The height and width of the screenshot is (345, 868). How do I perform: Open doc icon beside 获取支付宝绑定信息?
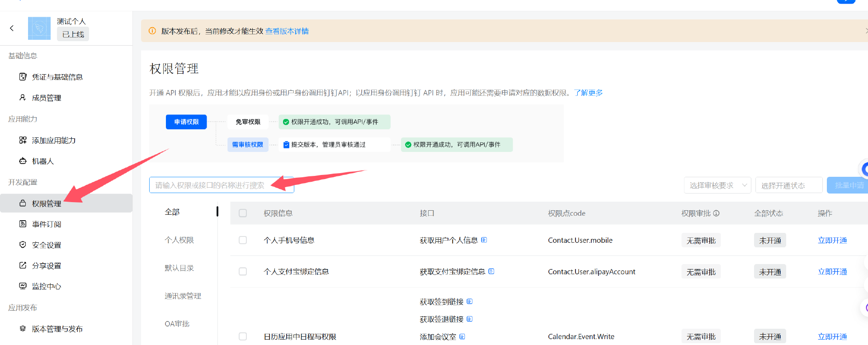[x=491, y=271]
